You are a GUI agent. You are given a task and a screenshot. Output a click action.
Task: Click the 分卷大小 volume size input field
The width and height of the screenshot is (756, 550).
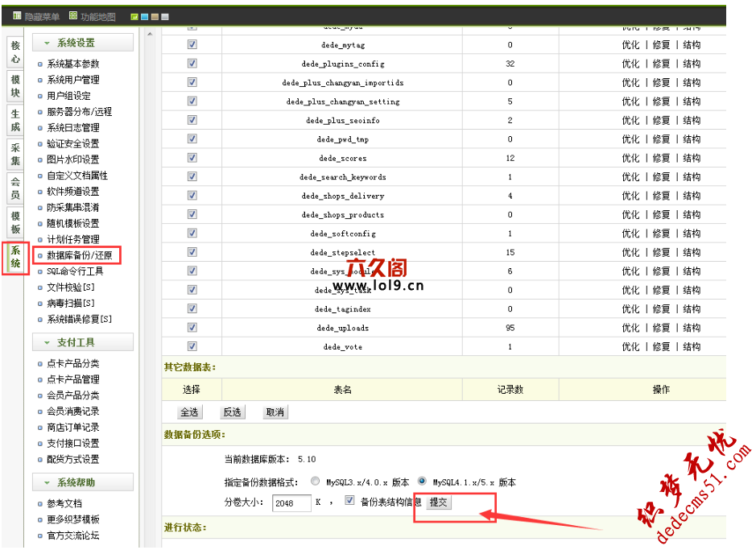[291, 503]
